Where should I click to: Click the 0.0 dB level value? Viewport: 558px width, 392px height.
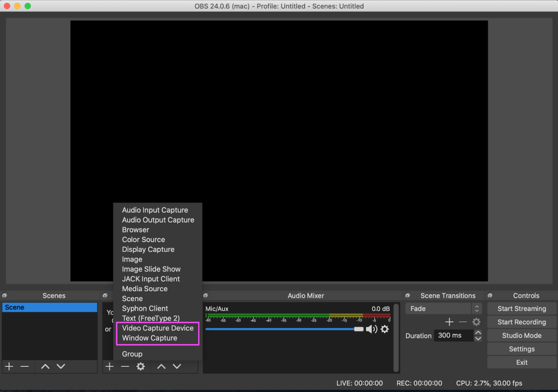(380, 309)
